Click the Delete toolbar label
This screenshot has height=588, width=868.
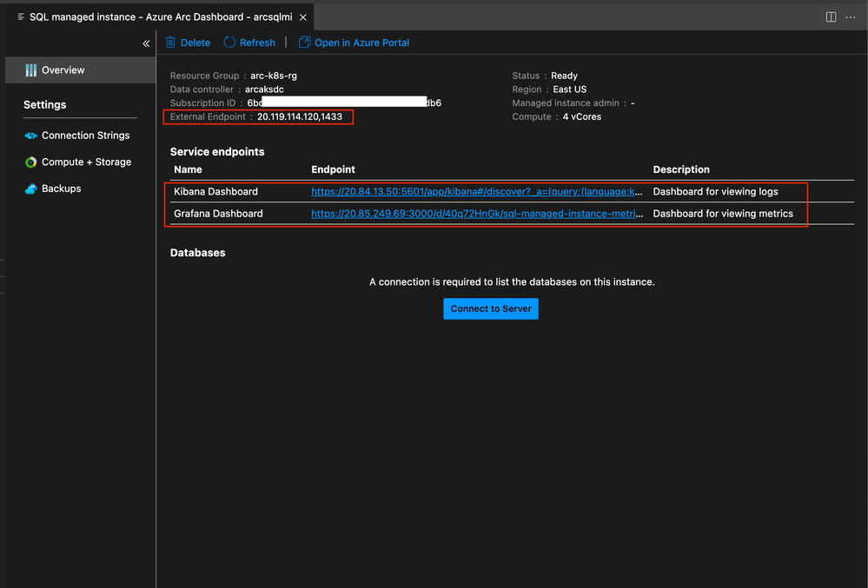click(x=195, y=43)
